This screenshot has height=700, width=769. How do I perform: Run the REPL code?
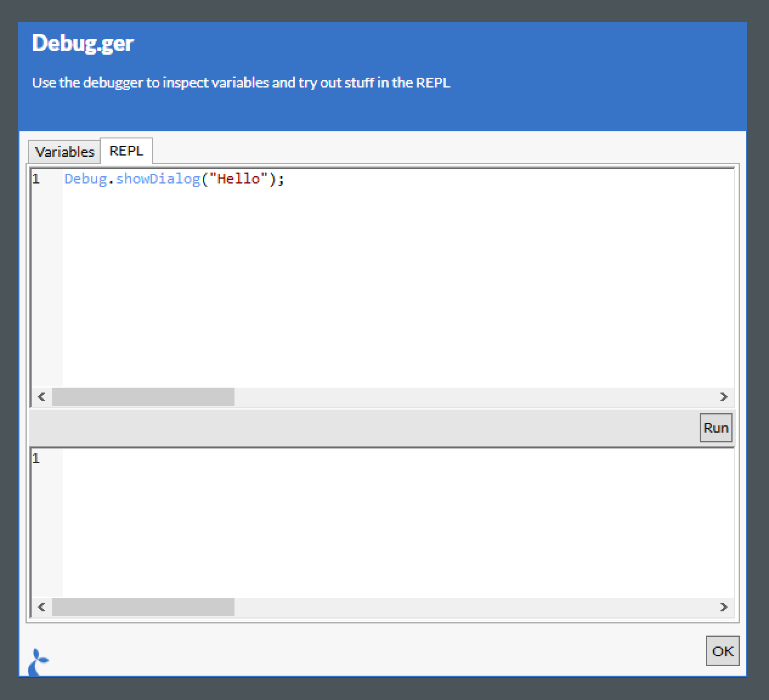click(x=716, y=428)
